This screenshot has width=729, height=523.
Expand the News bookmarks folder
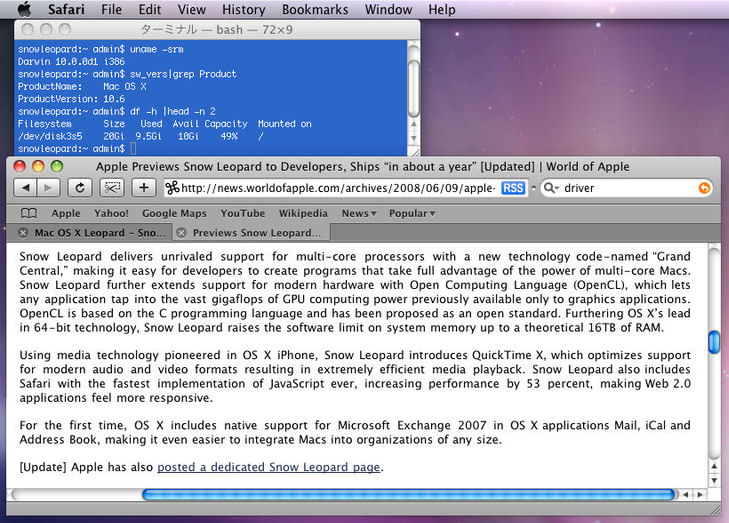click(359, 213)
